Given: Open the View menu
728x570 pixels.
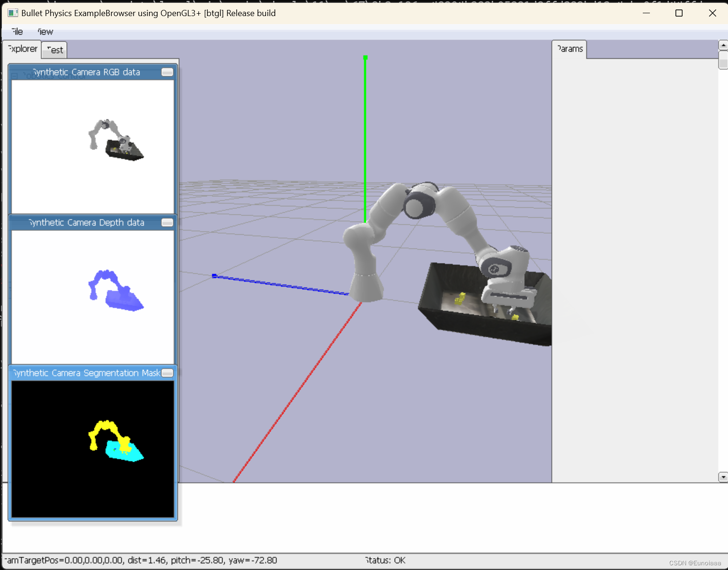Looking at the screenshot, I should coord(45,32).
